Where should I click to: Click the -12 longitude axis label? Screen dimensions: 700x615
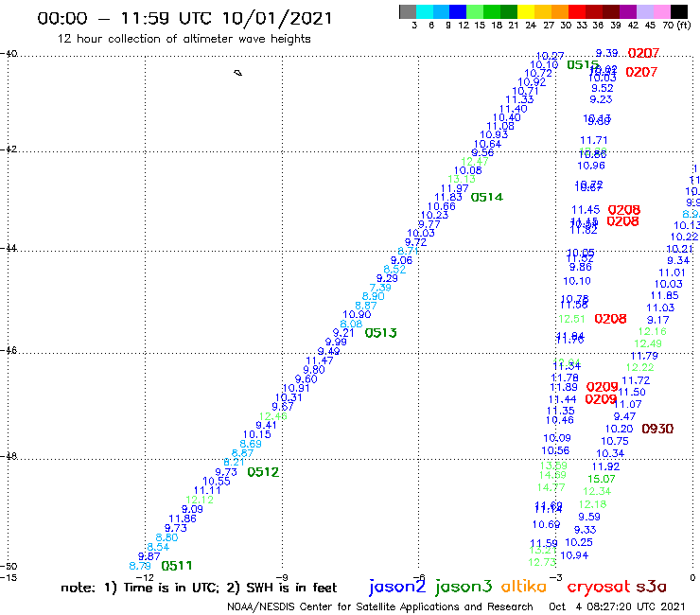[x=145, y=578]
